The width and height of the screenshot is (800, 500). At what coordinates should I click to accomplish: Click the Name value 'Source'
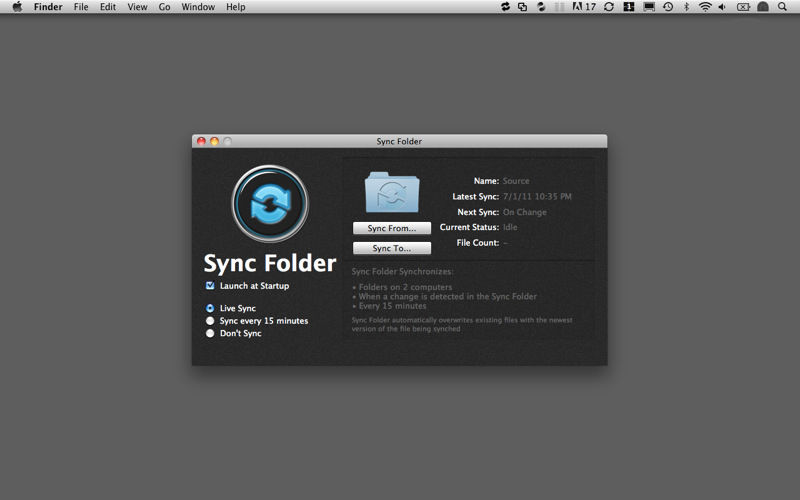516,181
